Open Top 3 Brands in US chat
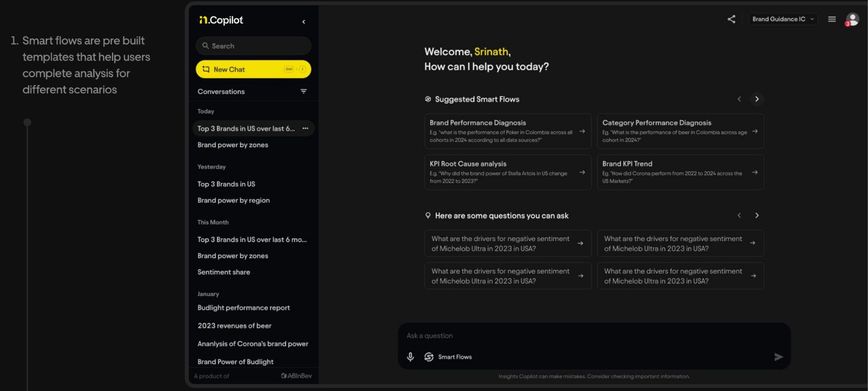The width and height of the screenshot is (868, 391). point(227,184)
